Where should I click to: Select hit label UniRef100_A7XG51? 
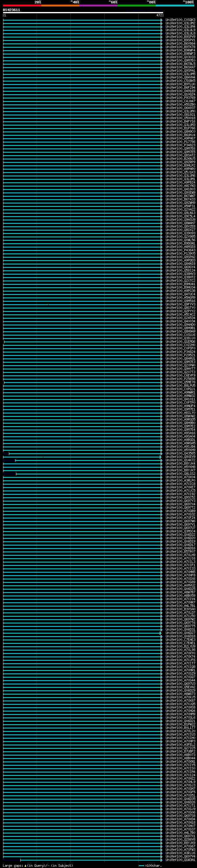[x=180, y=795]
